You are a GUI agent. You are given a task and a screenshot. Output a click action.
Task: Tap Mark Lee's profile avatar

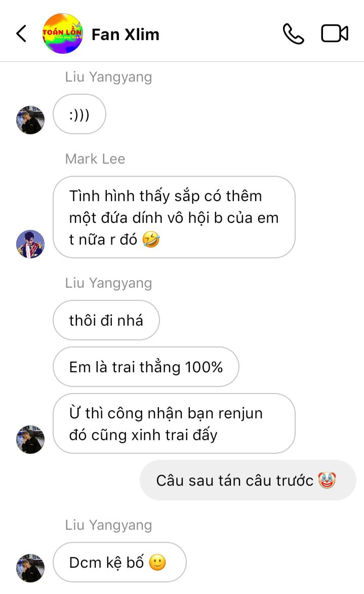click(30, 244)
